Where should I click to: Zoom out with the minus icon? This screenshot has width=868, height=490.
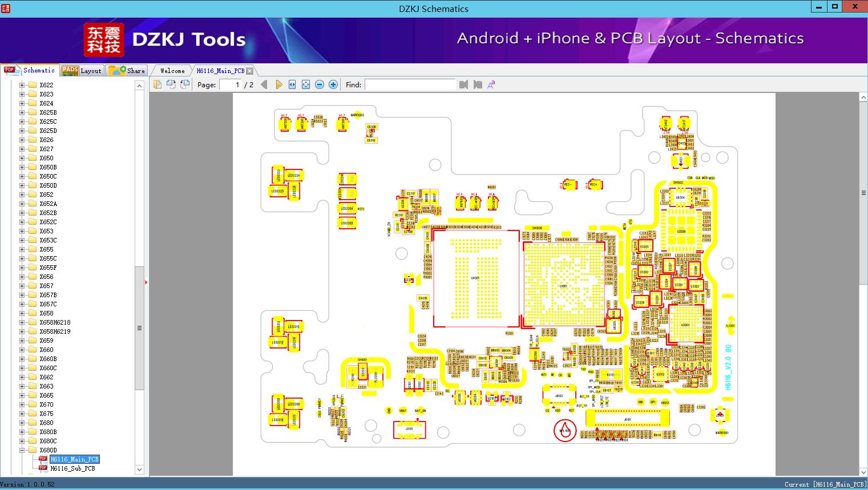(x=320, y=84)
